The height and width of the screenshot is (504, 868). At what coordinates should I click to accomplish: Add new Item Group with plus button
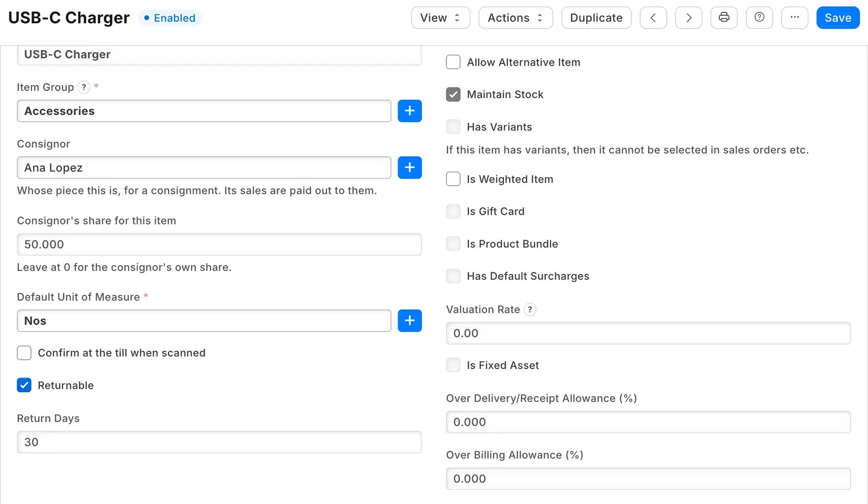coord(410,111)
